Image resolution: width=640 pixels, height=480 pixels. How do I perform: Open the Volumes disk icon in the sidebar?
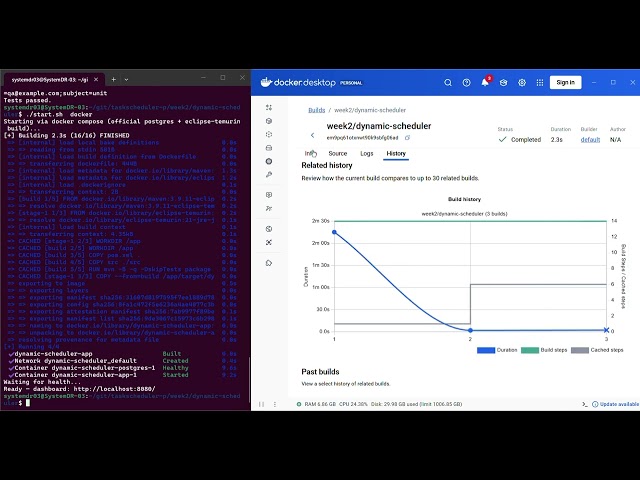269,148
